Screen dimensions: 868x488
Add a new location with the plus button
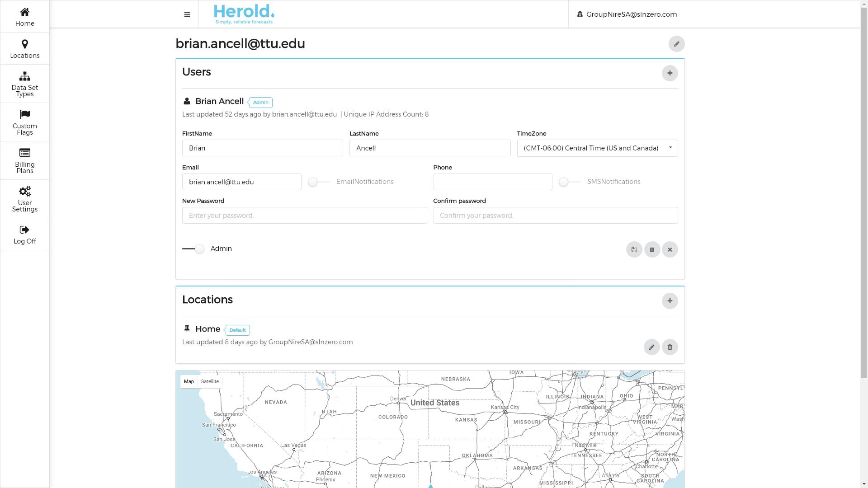pos(670,300)
